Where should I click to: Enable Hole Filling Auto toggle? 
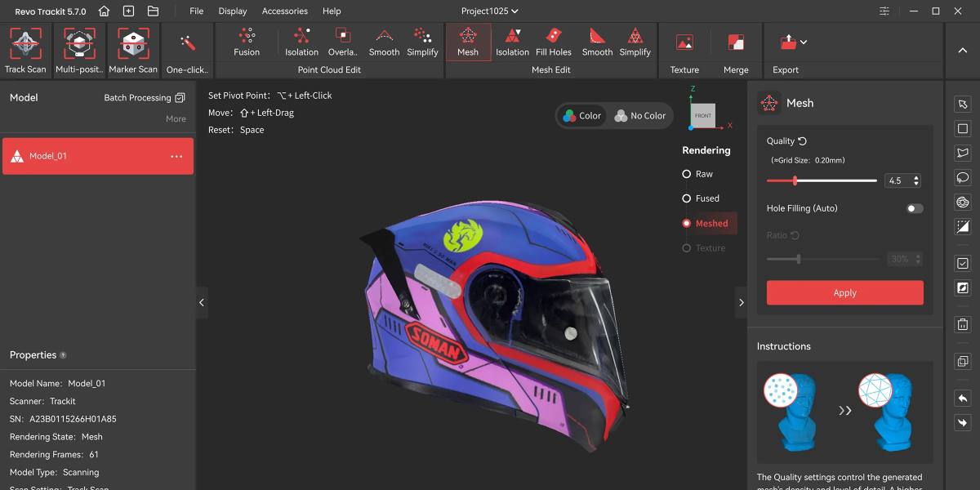click(913, 208)
